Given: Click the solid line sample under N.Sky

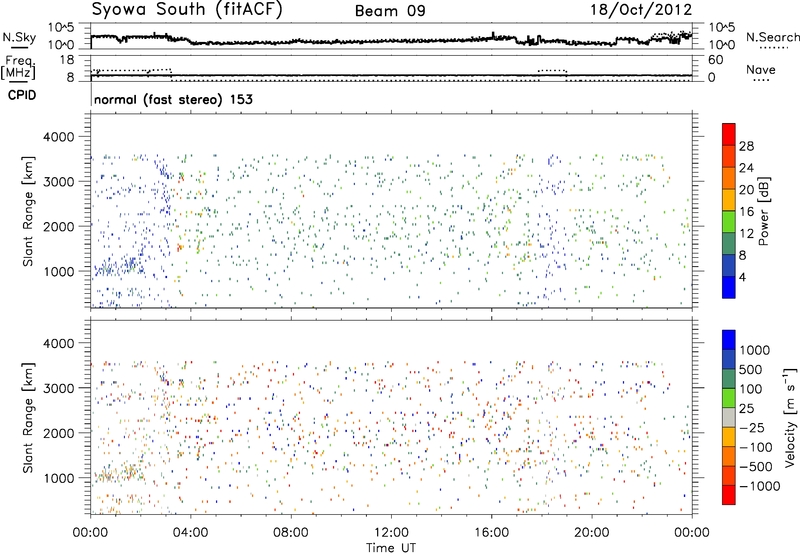Looking at the screenshot, I should (19, 48).
